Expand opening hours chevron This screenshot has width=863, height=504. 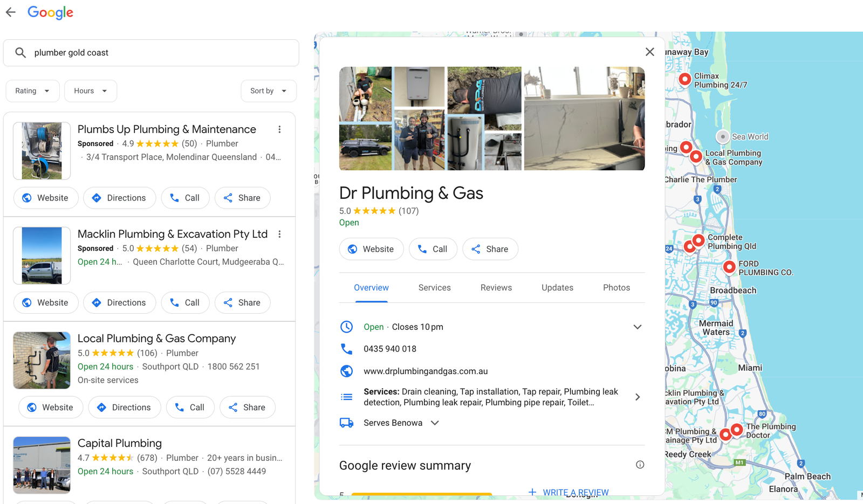[637, 327]
